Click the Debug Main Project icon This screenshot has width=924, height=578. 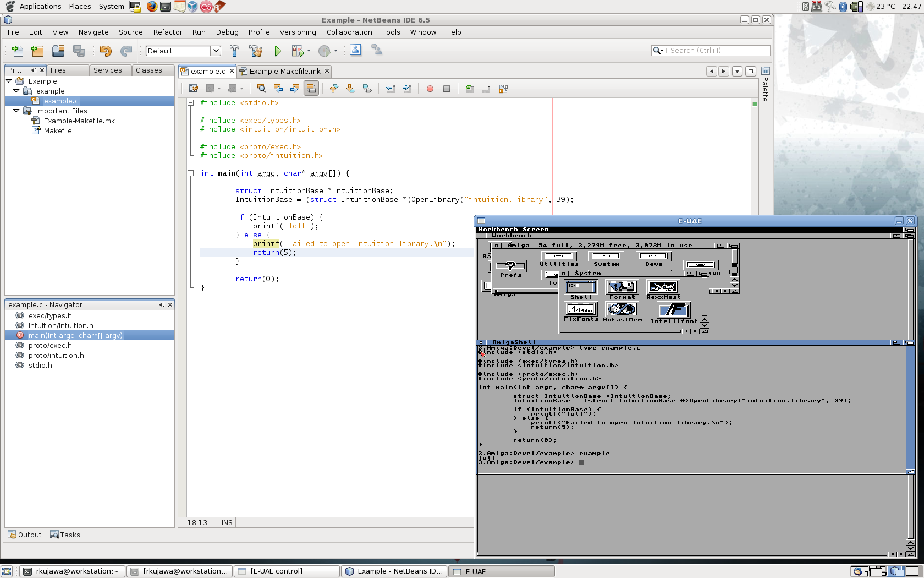(x=298, y=51)
